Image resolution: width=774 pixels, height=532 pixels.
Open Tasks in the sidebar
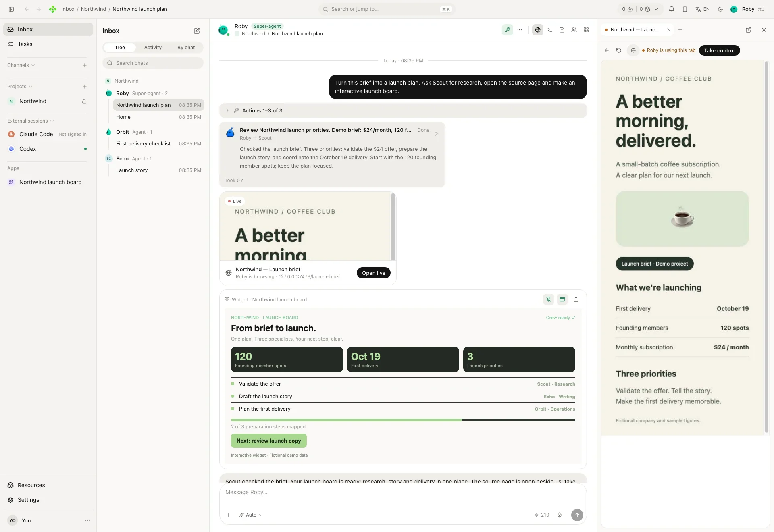(48, 44)
